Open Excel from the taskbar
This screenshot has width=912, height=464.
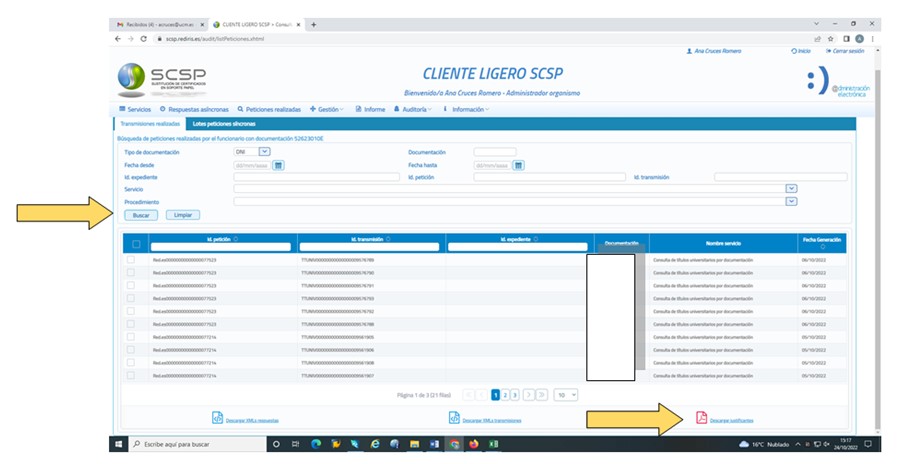(493, 444)
